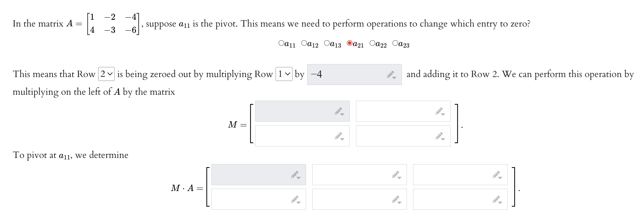Select the a13 radio button
The image size is (644, 222).
point(326,43)
